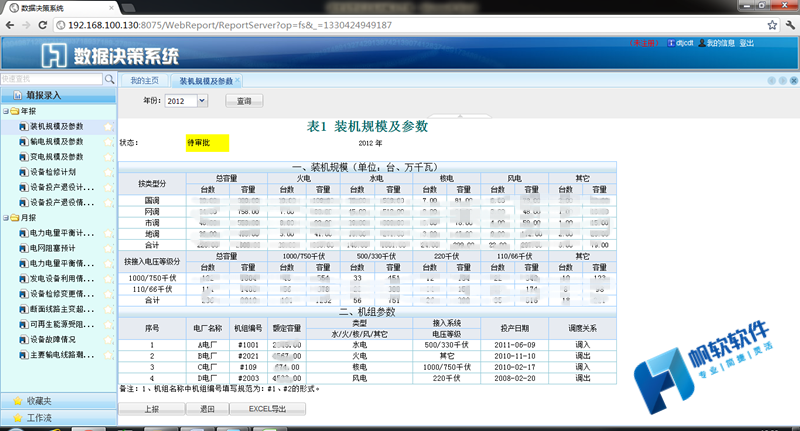
Task: Open 设备投产退役计... in the tree
Action: pyautogui.click(x=62, y=188)
